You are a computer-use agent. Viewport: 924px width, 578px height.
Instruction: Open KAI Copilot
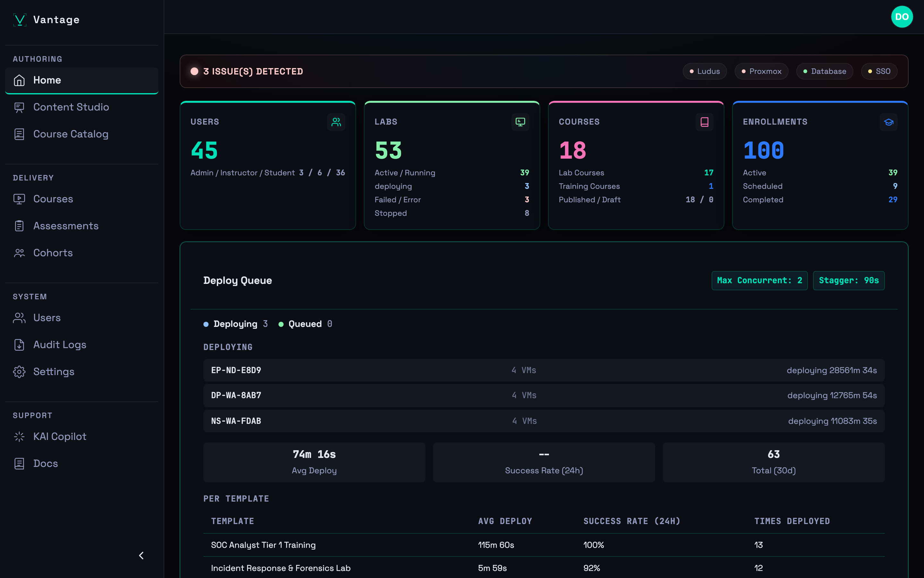pos(82,437)
